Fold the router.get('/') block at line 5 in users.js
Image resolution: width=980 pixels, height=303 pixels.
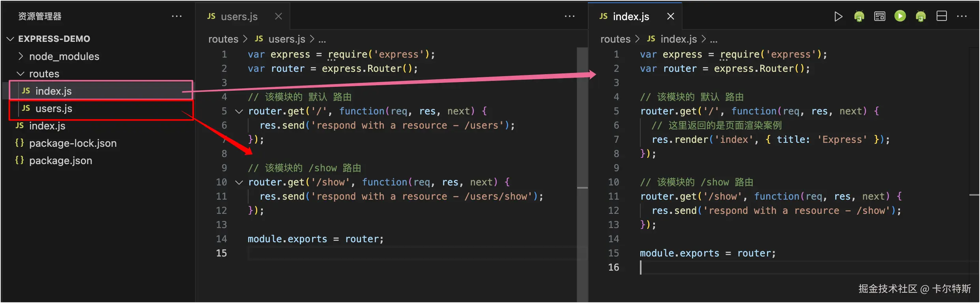pos(239,111)
